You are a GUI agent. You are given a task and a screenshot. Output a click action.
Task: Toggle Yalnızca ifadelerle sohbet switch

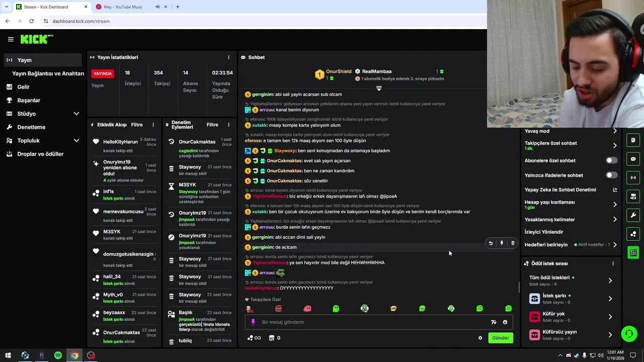pos(611,175)
